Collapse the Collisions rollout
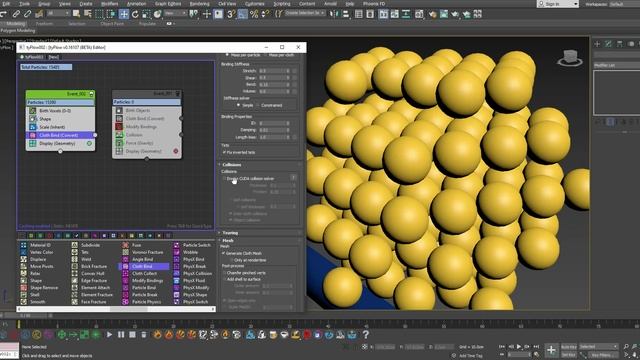 (231, 165)
